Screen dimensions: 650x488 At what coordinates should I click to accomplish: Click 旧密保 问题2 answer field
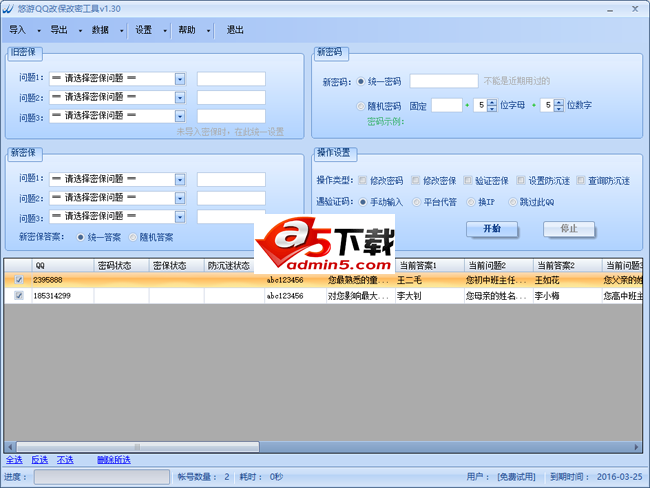[x=231, y=97]
